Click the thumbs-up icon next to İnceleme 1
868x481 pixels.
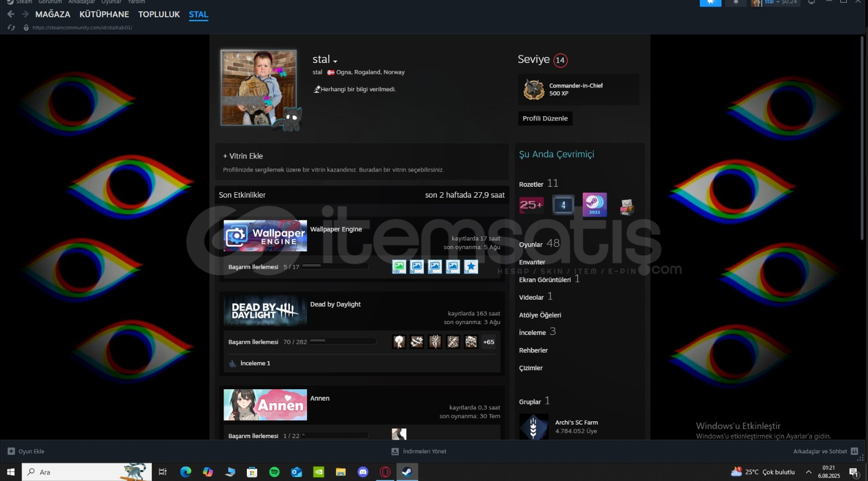click(233, 363)
